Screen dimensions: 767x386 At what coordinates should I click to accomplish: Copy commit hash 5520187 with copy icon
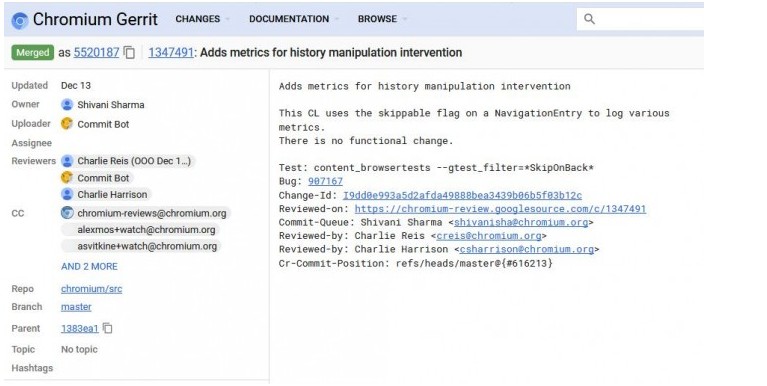click(x=129, y=52)
